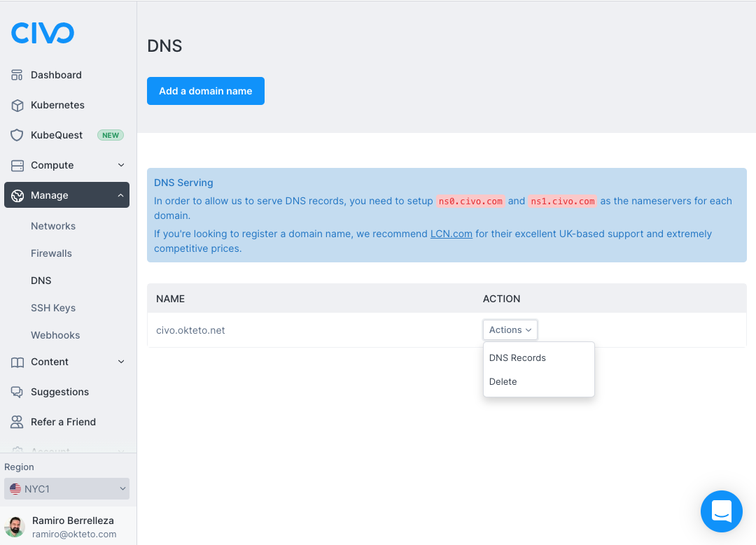The image size is (756, 545).
Task: Open the Actions dropdown for civo.okteto.net
Action: click(510, 330)
